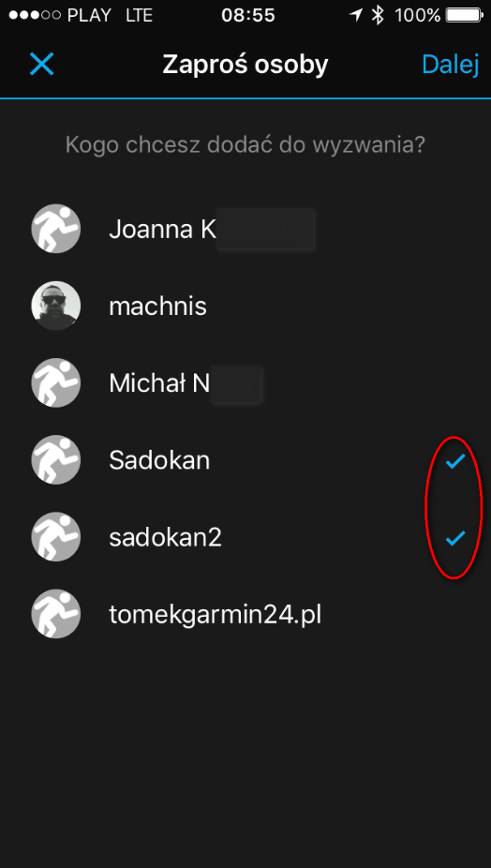This screenshot has width=491, height=868.
Task: Tap Joanna K's runner avatar icon
Action: (x=56, y=229)
